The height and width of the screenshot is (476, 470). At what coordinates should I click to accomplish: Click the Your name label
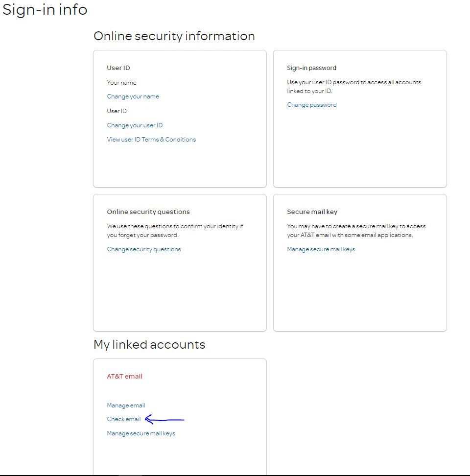122,83
